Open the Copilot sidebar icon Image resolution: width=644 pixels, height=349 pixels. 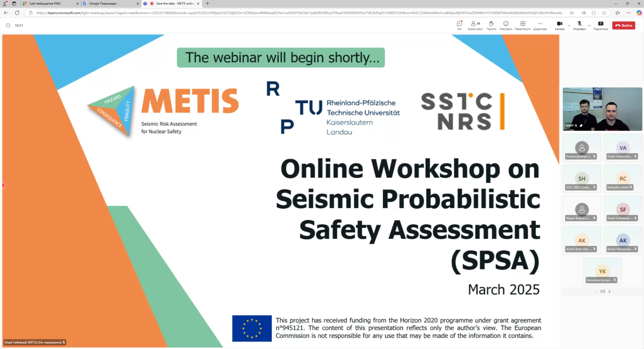tap(638, 13)
